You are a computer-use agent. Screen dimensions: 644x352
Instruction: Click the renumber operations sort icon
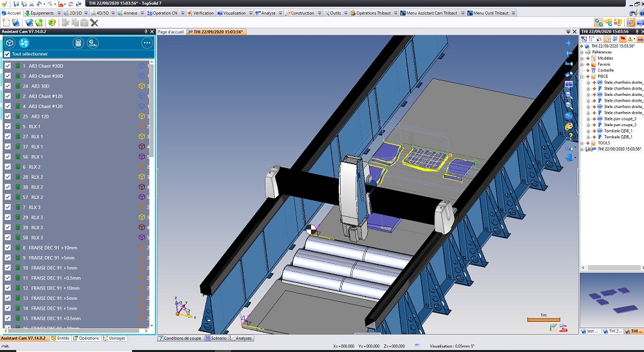[x=24, y=43]
